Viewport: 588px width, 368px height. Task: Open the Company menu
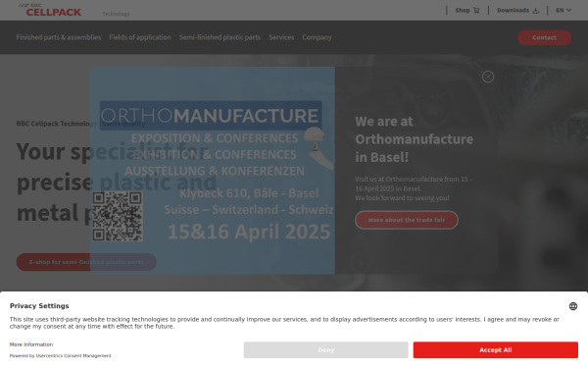point(317,37)
